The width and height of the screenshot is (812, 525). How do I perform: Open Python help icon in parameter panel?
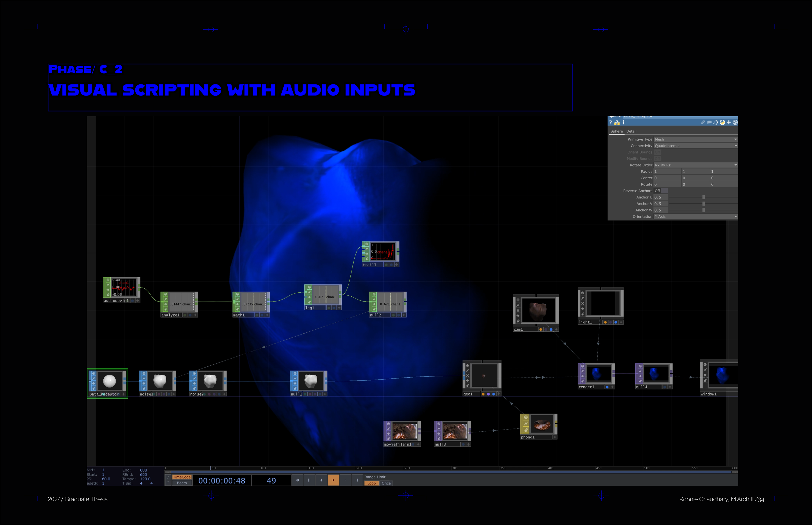(x=617, y=122)
